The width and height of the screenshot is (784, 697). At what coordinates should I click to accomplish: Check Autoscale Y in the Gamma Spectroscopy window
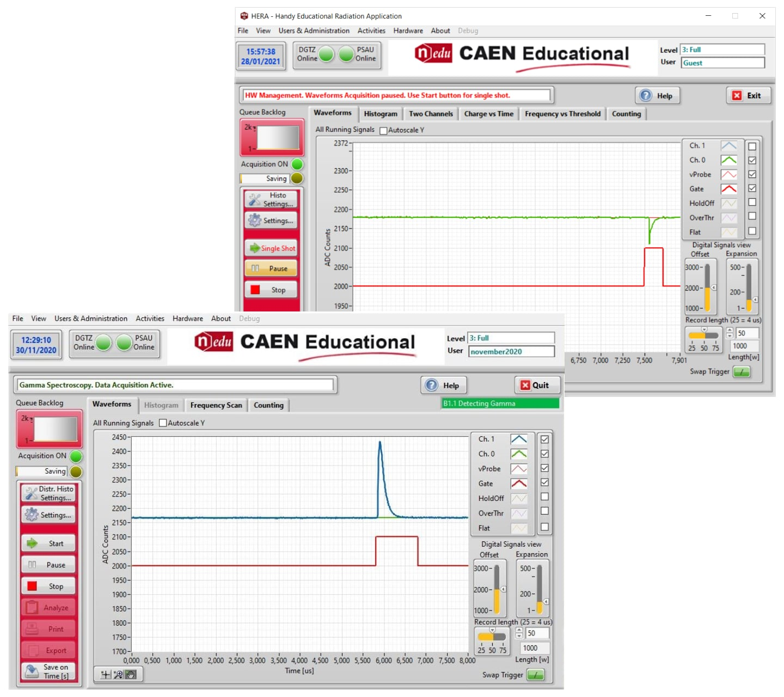point(163,423)
